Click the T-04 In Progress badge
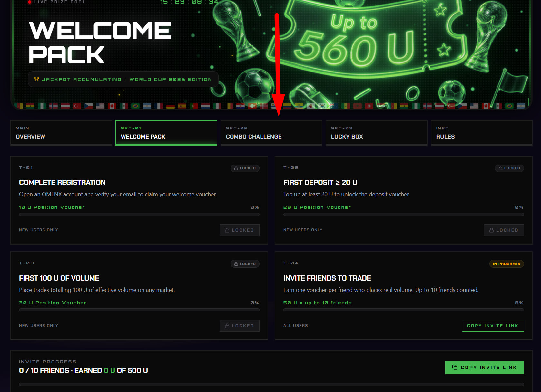This screenshot has width=541, height=392. 507,264
